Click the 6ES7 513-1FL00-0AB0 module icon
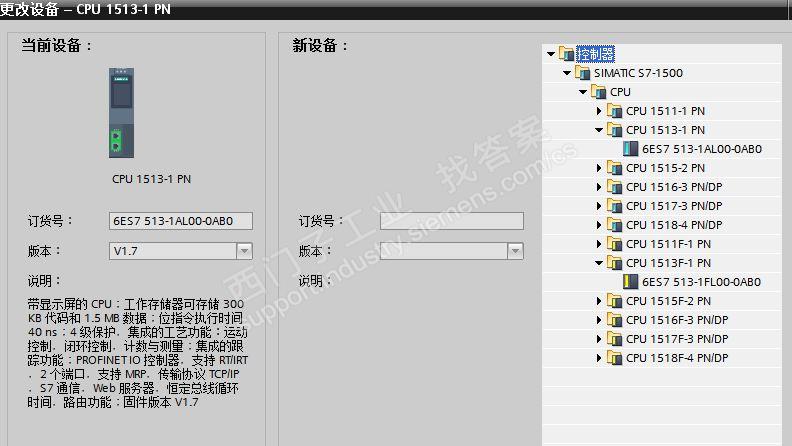The width and height of the screenshot is (792, 446). (x=630, y=282)
